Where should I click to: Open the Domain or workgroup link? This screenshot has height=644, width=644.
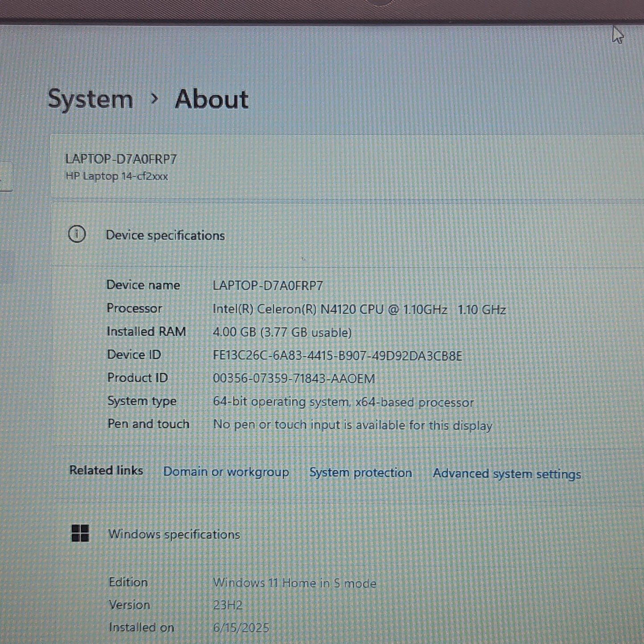(226, 472)
